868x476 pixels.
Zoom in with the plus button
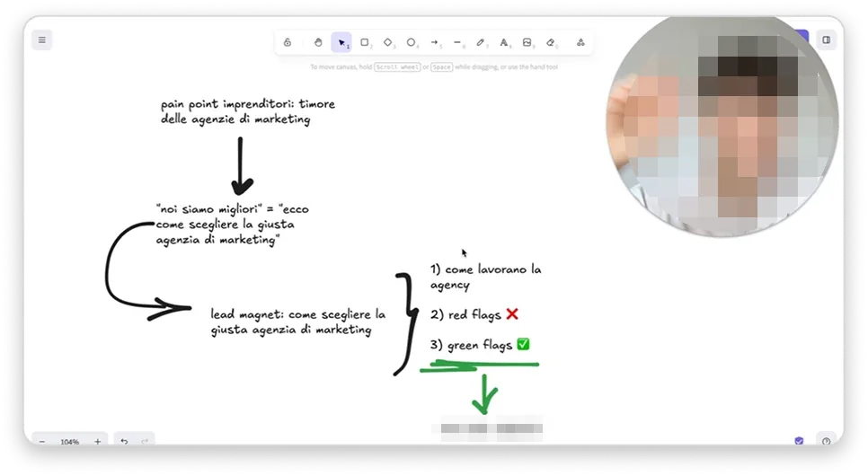tap(97, 441)
